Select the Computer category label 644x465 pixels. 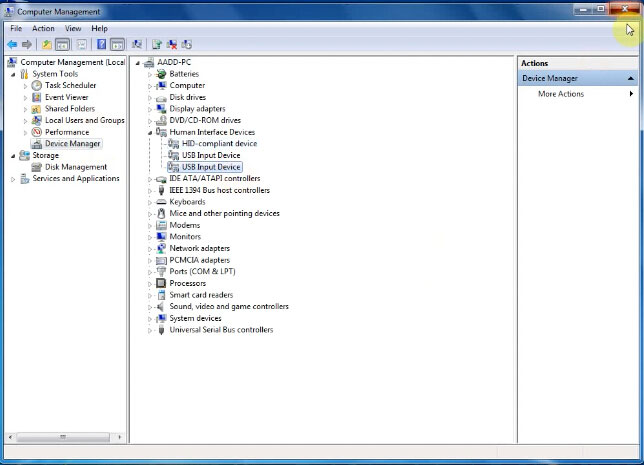(x=187, y=85)
